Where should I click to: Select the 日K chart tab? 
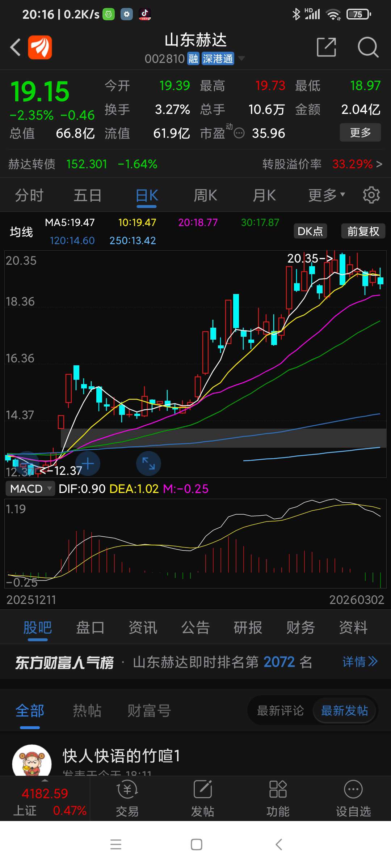[x=147, y=195]
